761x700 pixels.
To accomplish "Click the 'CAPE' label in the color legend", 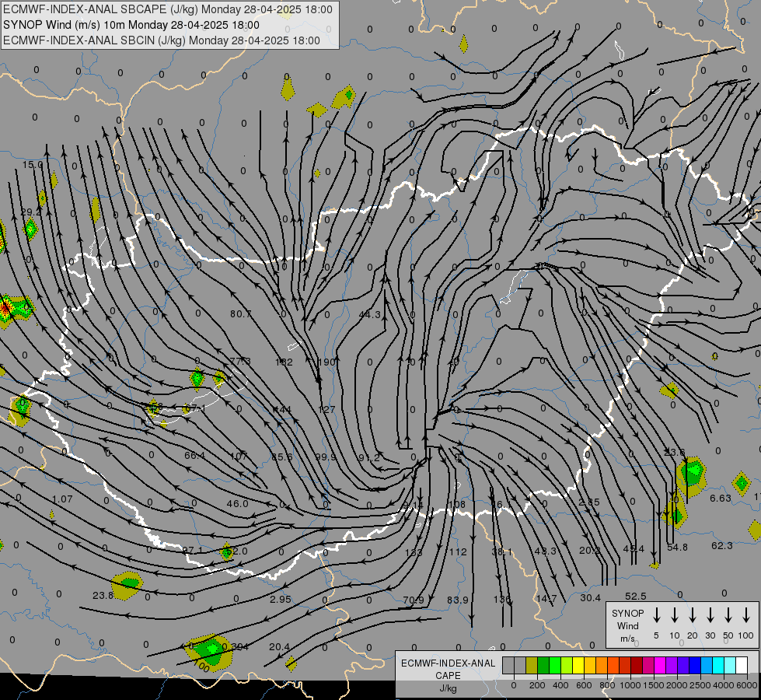I will click(x=448, y=675).
